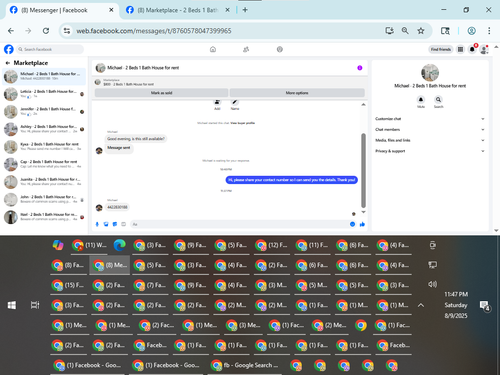Image resolution: width=500 pixels, height=375 pixels.
Task: Open the fb - Google Search taskbar window
Action: (245, 365)
